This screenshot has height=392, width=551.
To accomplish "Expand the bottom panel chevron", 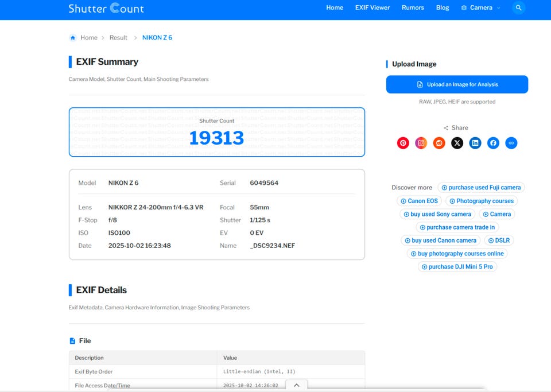I will coord(296,385).
